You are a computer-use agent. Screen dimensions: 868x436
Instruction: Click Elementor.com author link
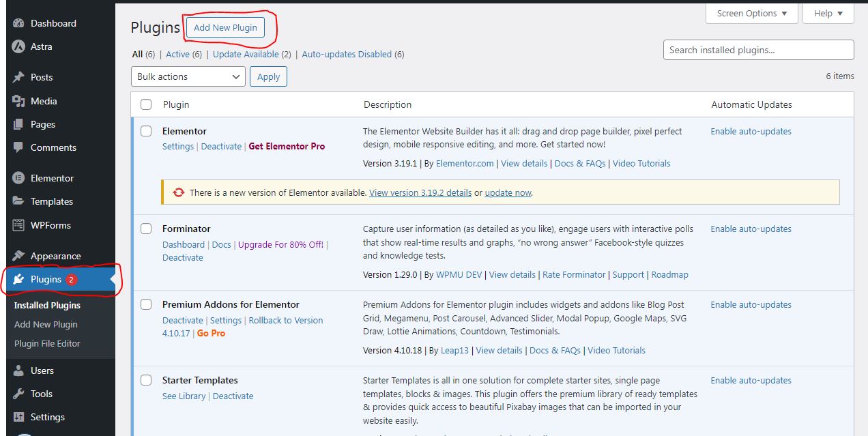click(465, 163)
